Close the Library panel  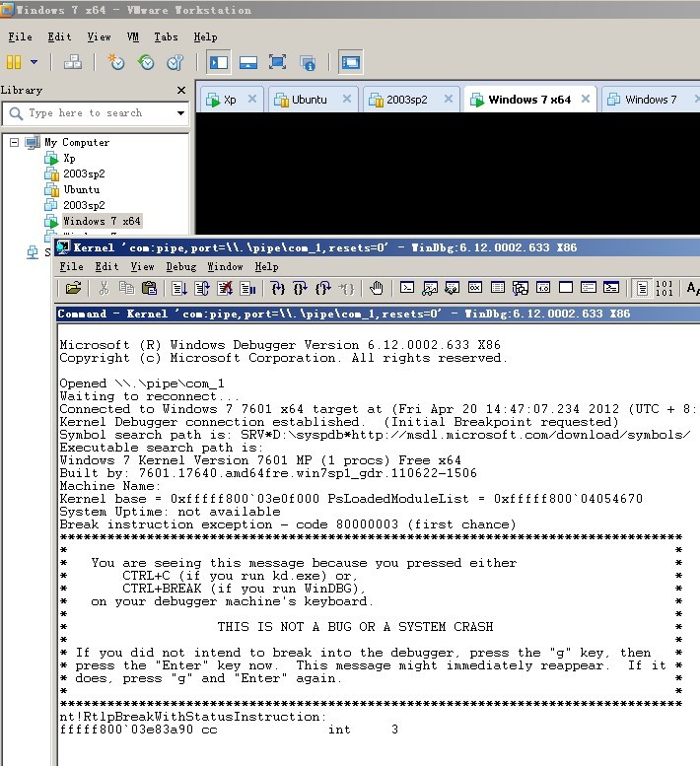181,90
